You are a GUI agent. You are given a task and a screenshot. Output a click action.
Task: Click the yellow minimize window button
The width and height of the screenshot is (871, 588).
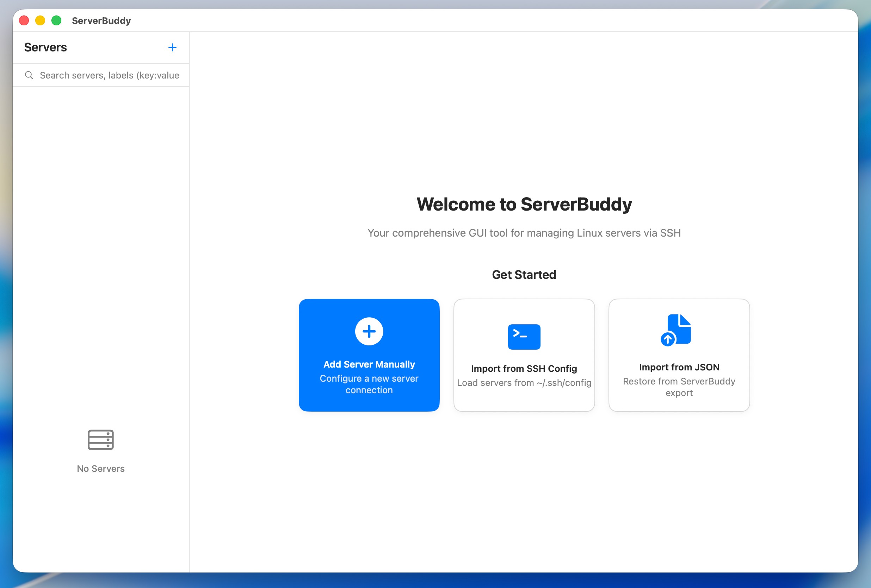pyautogui.click(x=40, y=21)
